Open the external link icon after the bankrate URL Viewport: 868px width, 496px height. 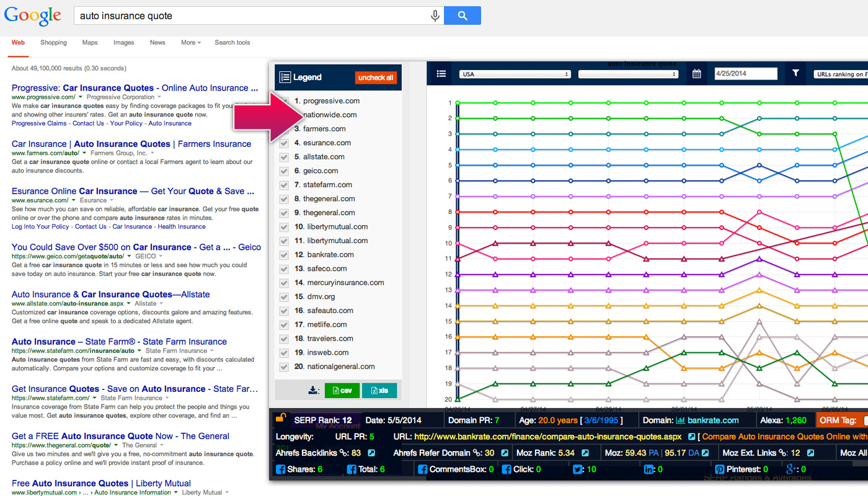click(692, 437)
